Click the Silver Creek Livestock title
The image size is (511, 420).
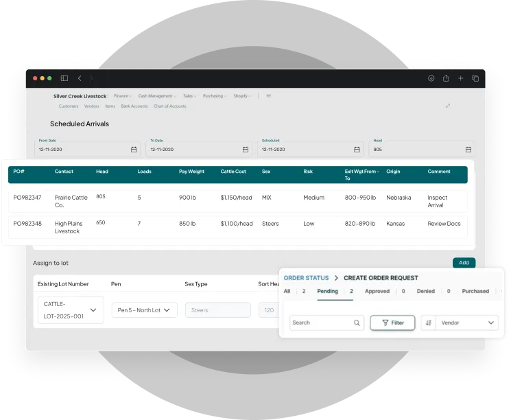pos(80,96)
